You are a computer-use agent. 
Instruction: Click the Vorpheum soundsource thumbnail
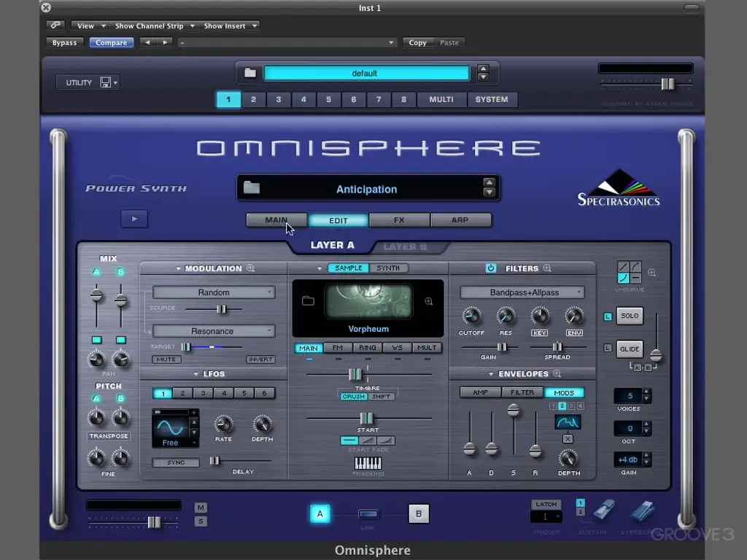368,301
